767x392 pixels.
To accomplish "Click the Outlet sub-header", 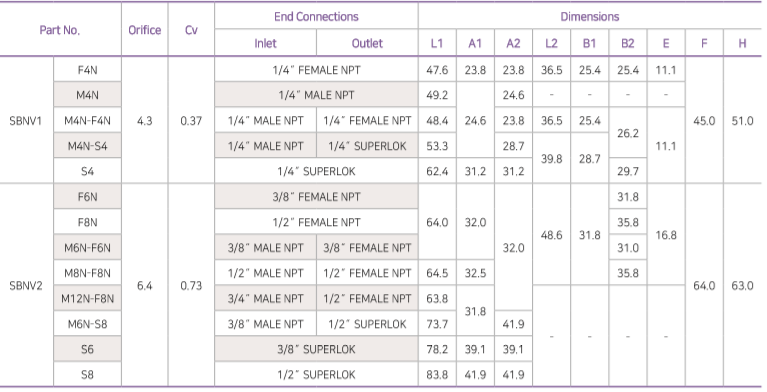I will [x=367, y=43].
